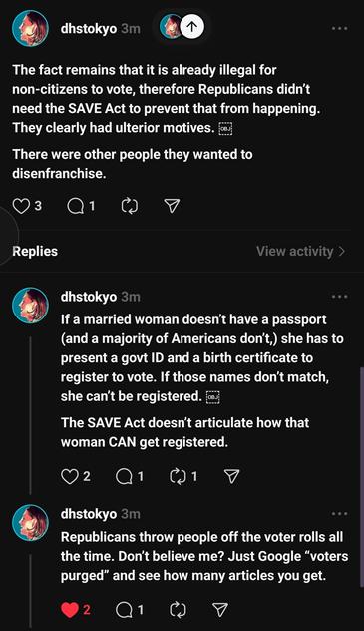Repost the main dhstokyo post
This screenshot has width=364, height=631.
[x=129, y=206]
